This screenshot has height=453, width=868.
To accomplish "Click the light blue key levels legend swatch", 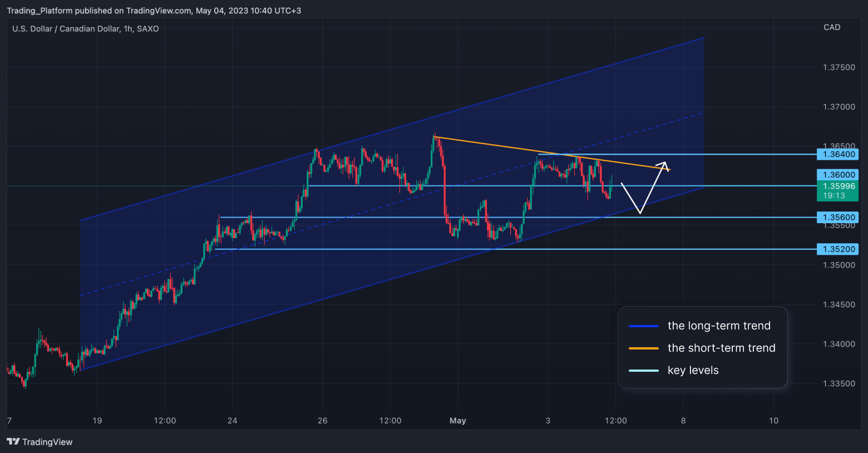I will click(644, 371).
